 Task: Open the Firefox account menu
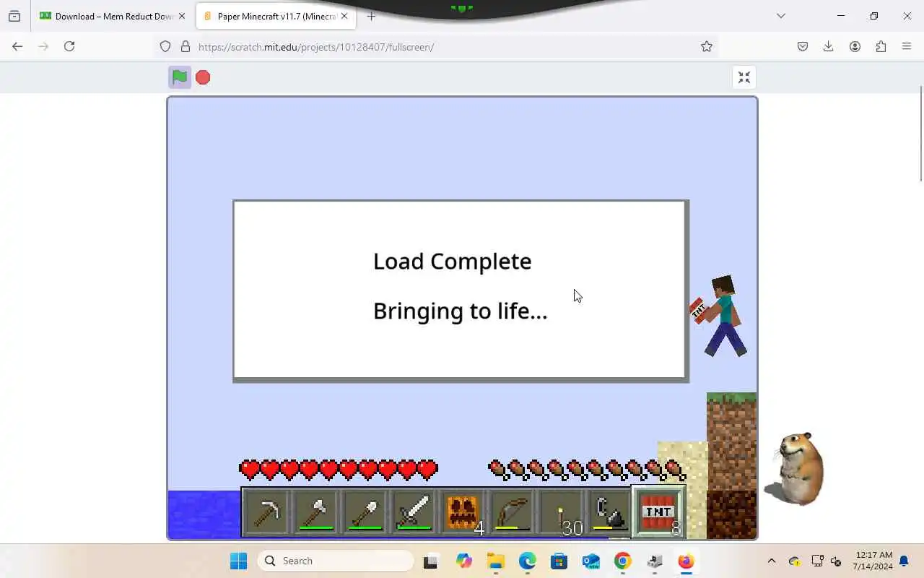855,46
